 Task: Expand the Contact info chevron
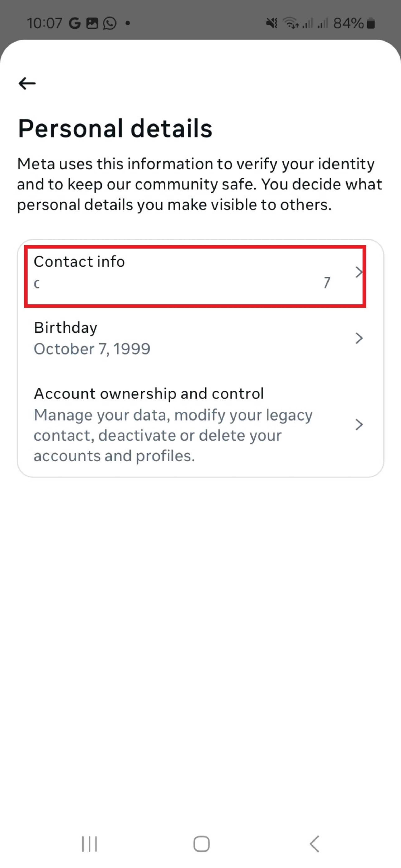pos(359,272)
